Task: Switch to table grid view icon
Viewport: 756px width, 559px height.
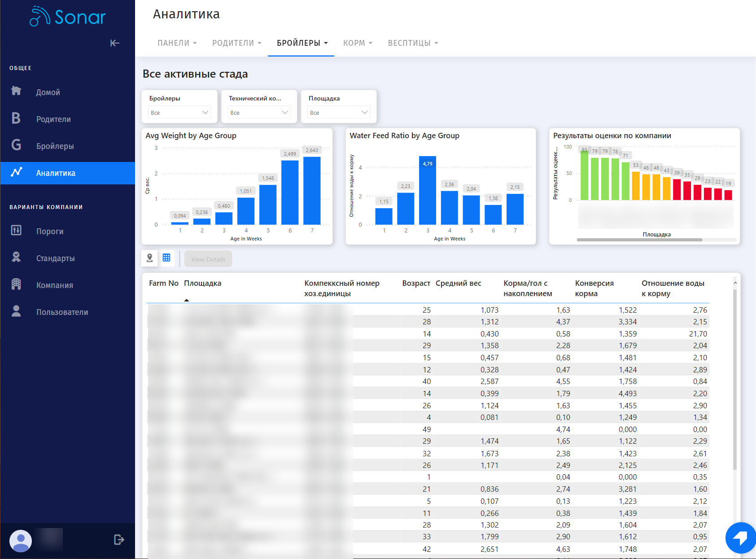Action: pos(166,258)
